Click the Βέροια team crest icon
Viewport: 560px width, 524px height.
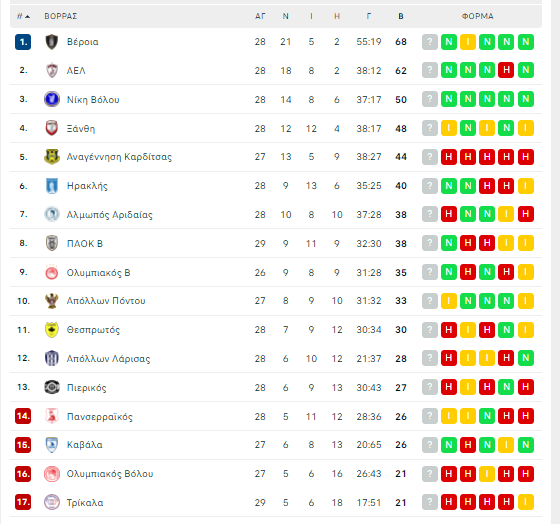(x=52, y=42)
